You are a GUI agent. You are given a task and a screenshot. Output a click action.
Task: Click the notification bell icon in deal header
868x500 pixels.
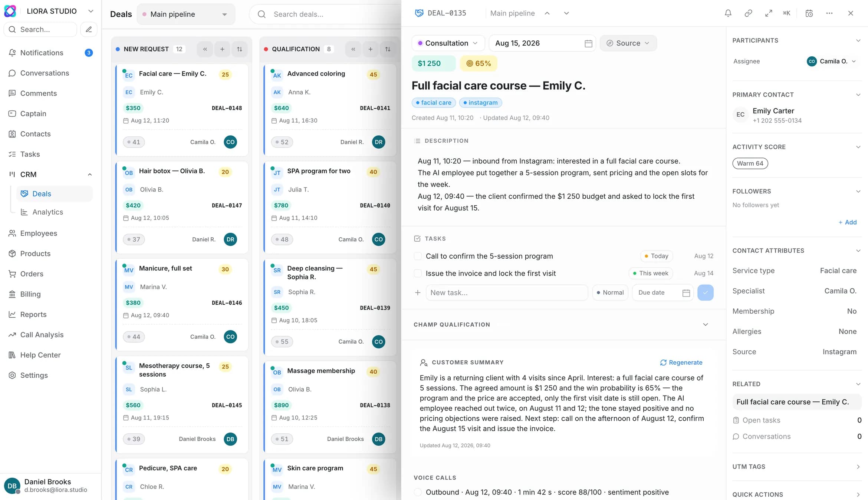click(728, 13)
